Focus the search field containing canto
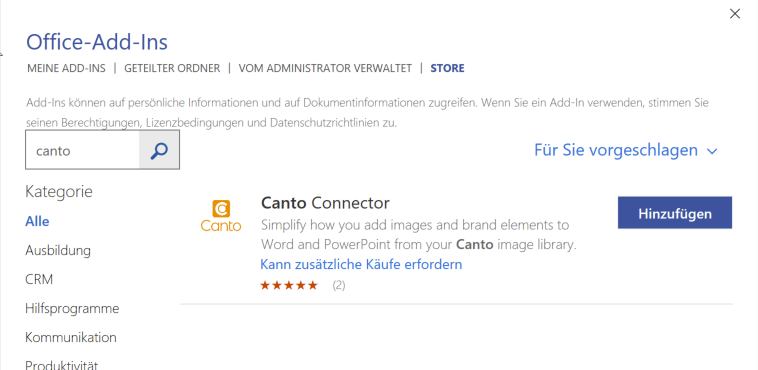The height and width of the screenshot is (370, 758). [x=82, y=150]
